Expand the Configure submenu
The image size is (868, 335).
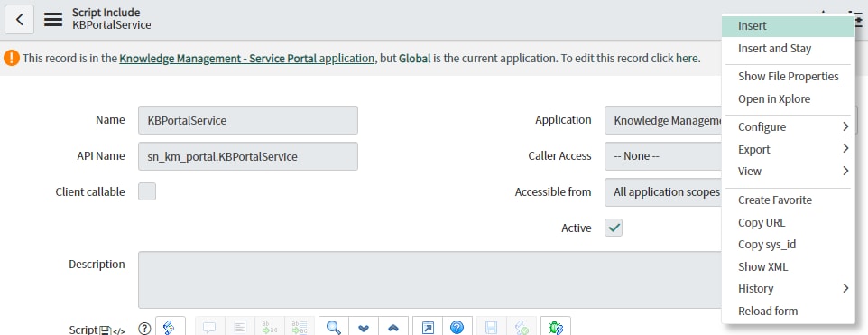(x=789, y=126)
